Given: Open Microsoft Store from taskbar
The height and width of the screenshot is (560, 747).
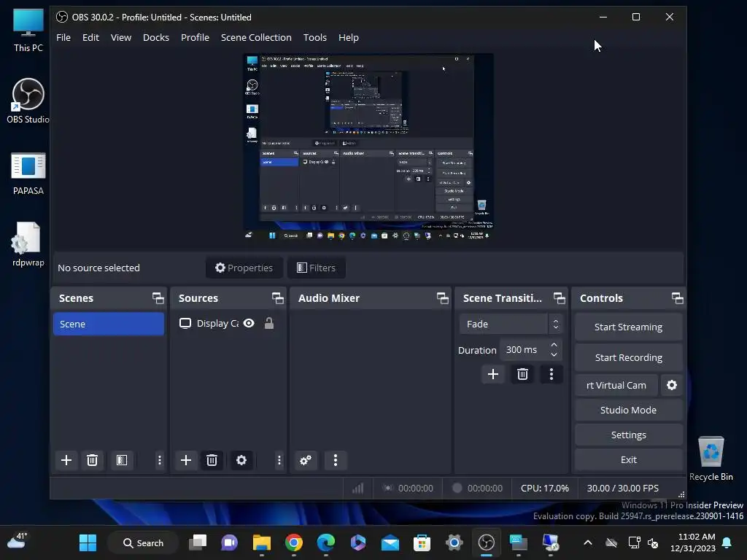Looking at the screenshot, I should click(422, 542).
